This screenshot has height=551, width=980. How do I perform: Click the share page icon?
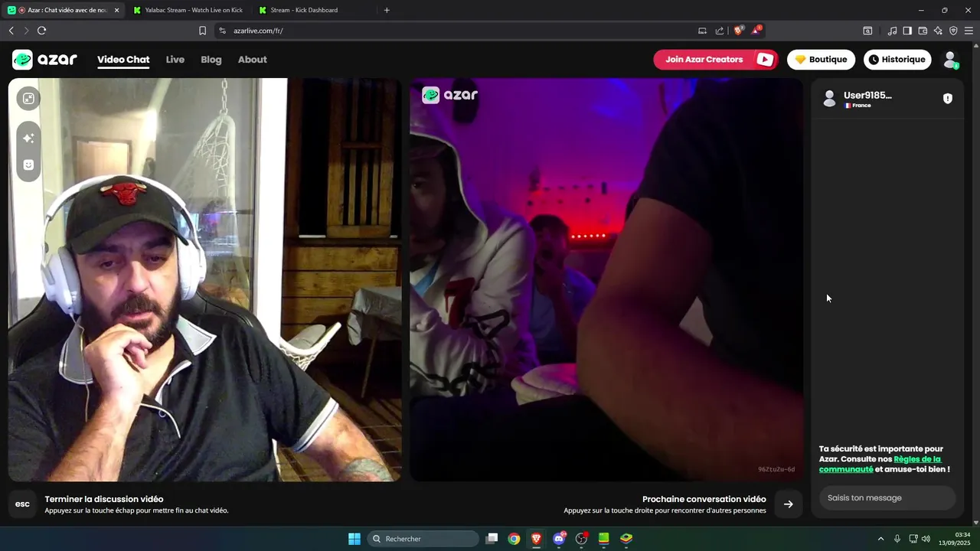[720, 31]
